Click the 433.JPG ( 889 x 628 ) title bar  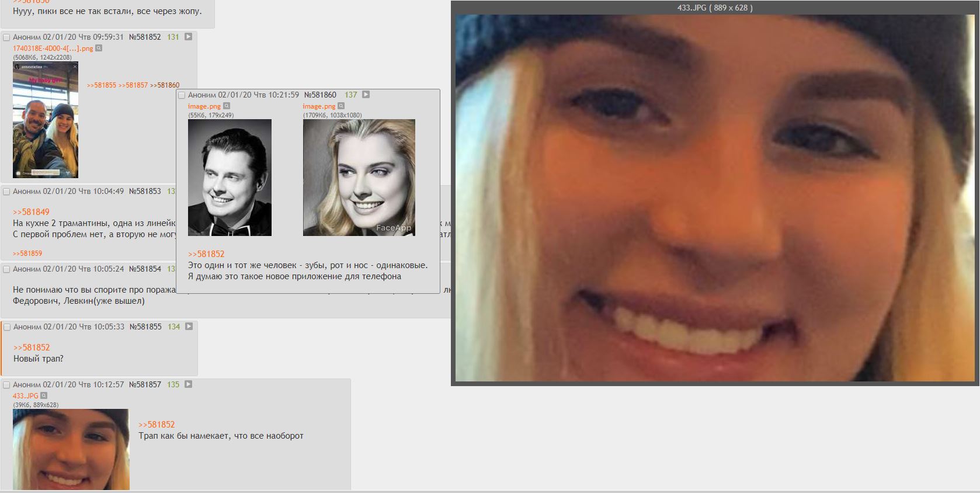coord(715,8)
